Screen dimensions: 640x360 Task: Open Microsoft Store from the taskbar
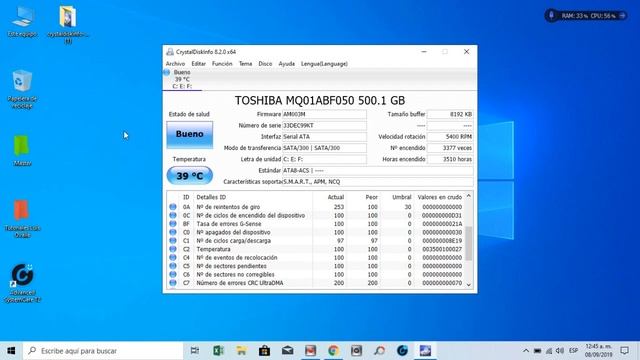264,351
